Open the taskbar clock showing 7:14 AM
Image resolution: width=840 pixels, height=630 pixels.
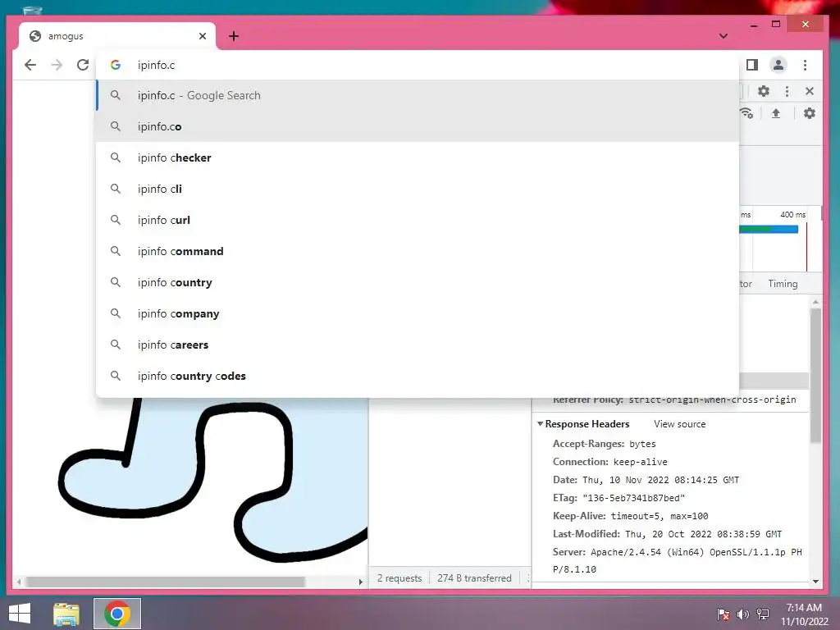(804, 614)
